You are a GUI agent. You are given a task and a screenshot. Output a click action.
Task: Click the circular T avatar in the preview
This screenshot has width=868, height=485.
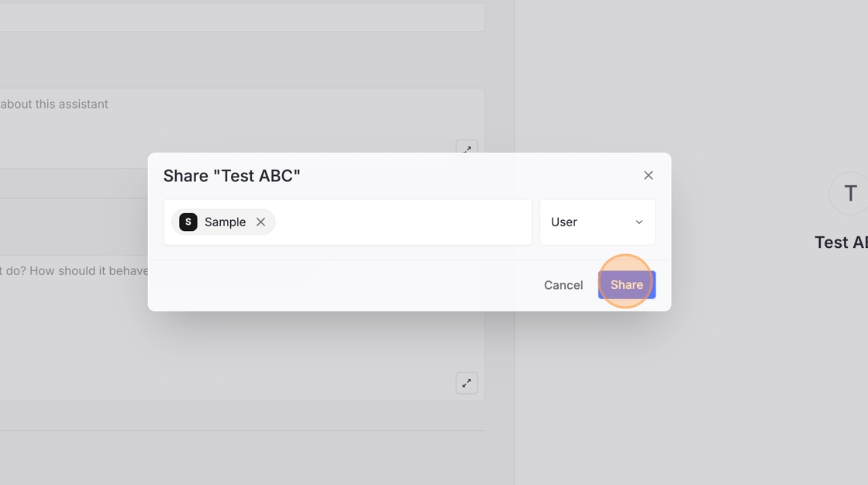tap(850, 194)
